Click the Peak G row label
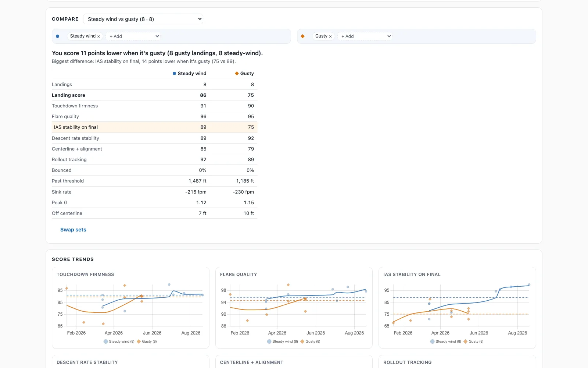The width and height of the screenshot is (588, 368). pyautogui.click(x=60, y=203)
